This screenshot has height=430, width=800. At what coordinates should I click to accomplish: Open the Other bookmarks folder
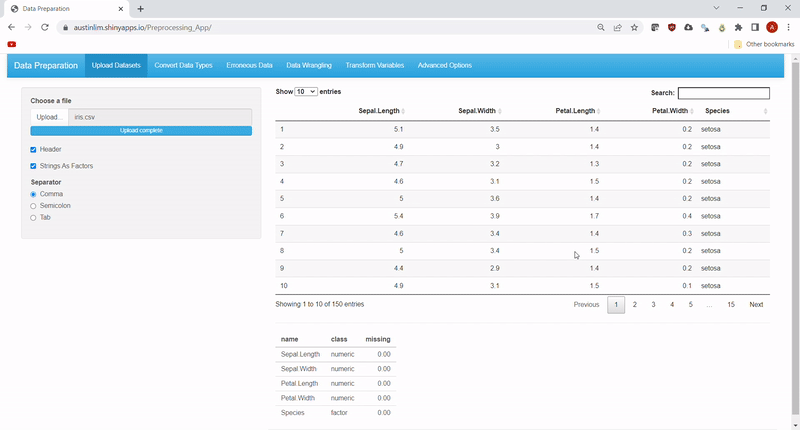tap(764, 44)
